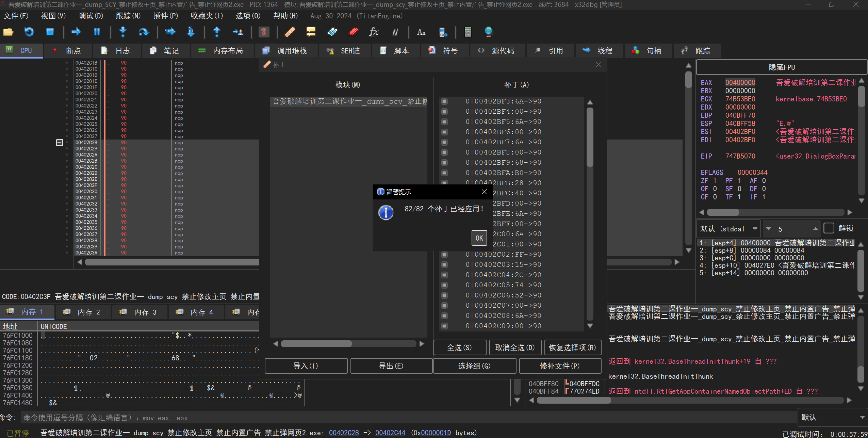Toggle checkbox for patch 00402BF7:6A->90
This screenshot has width=868, height=438.
[x=444, y=142]
